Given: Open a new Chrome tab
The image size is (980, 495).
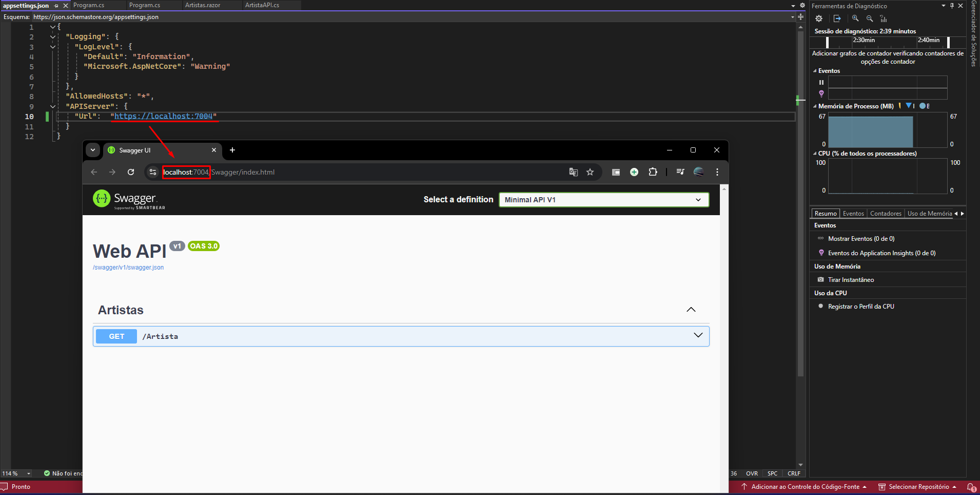Looking at the screenshot, I should pos(232,150).
